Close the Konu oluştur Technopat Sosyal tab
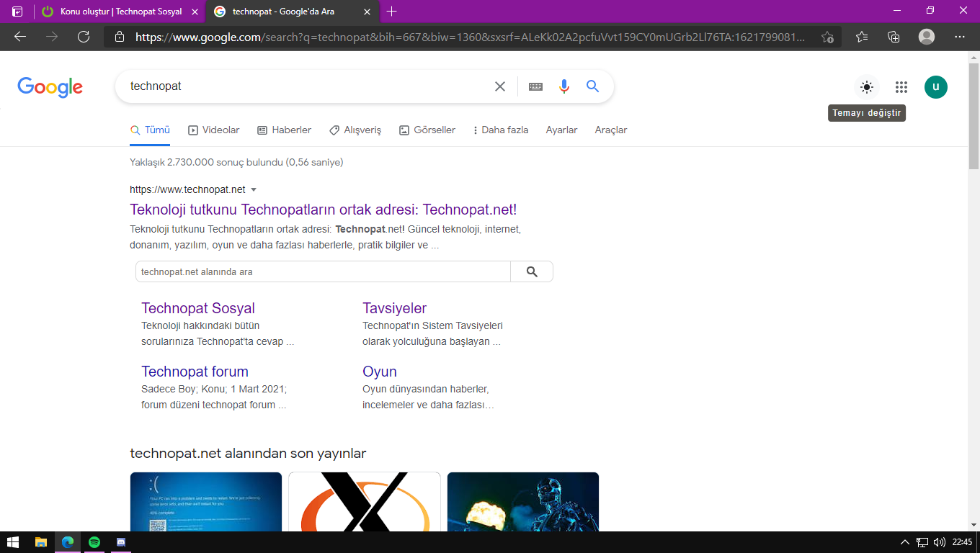The width and height of the screenshot is (980, 553). point(195,12)
